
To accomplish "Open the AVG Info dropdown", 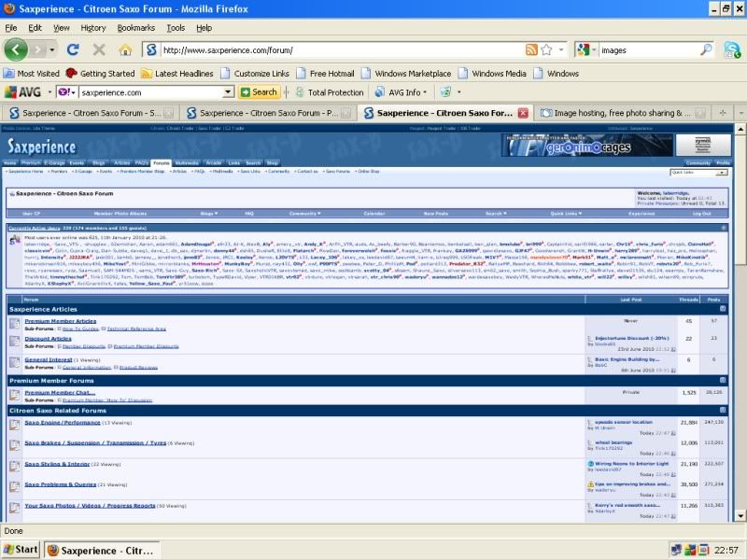I will pos(402,92).
